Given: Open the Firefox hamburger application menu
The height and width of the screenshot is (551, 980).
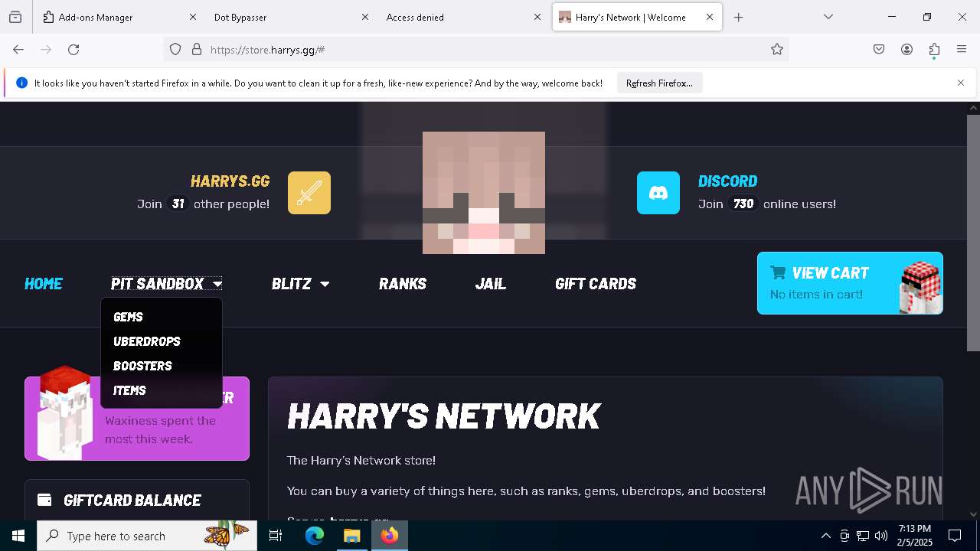Looking at the screenshot, I should [962, 49].
